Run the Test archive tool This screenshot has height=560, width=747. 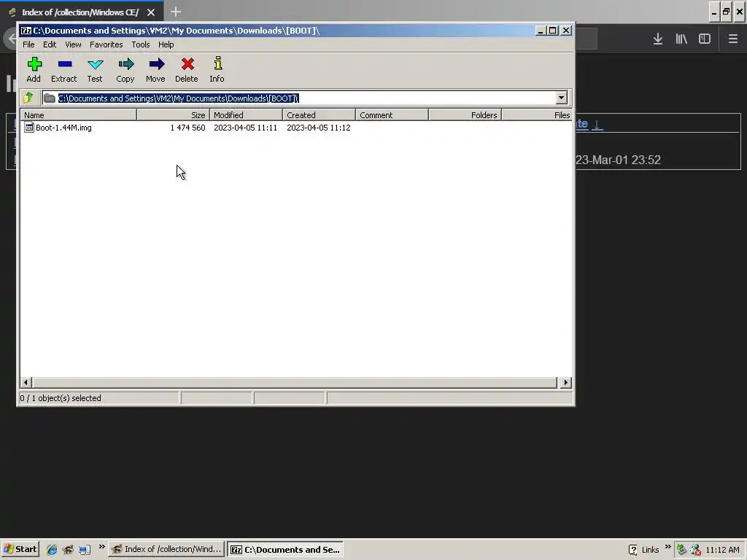pos(95,69)
